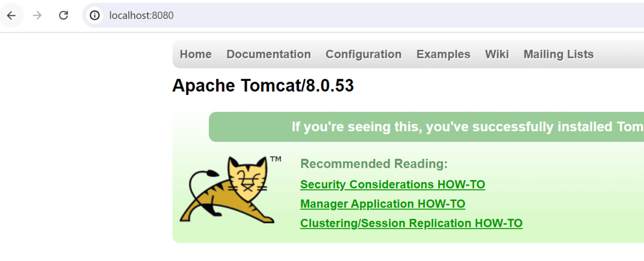Open Security Considerations HOW-TO link

(393, 184)
